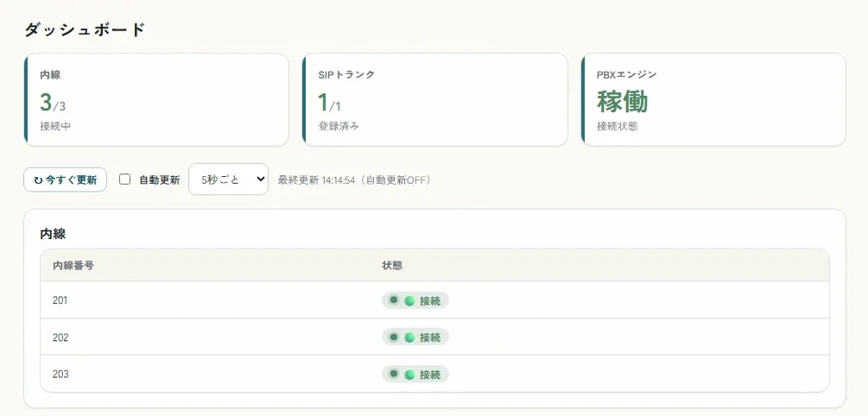Screen dimensions: 868x416
Task: Click the green status dot for extension 203
Action: point(409,375)
